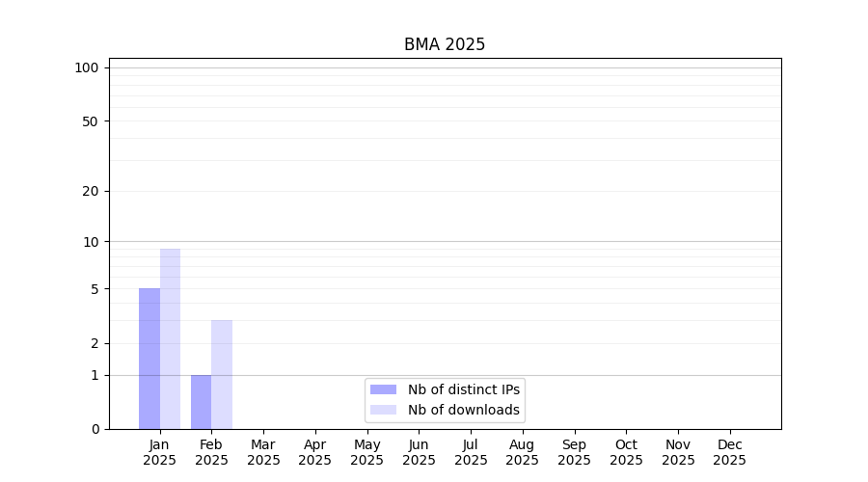
Task: Select the 'Jan 2025' x-axis label
Action: (159, 452)
